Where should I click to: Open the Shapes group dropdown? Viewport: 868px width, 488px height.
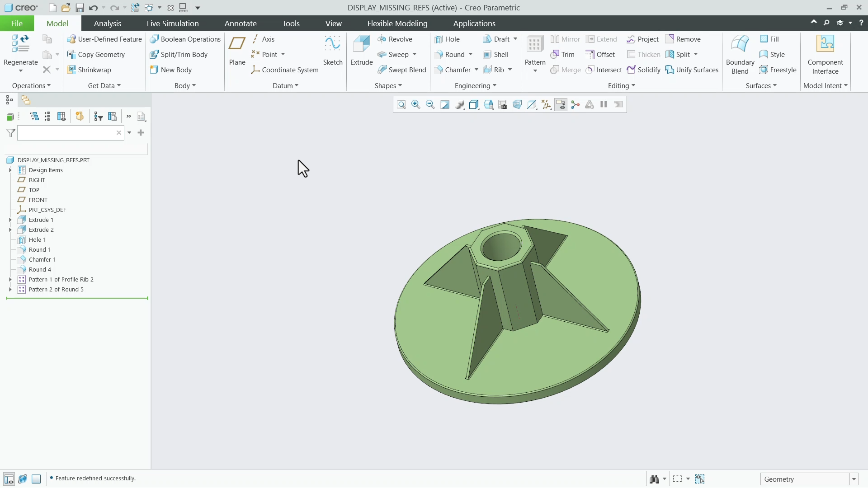click(x=388, y=86)
